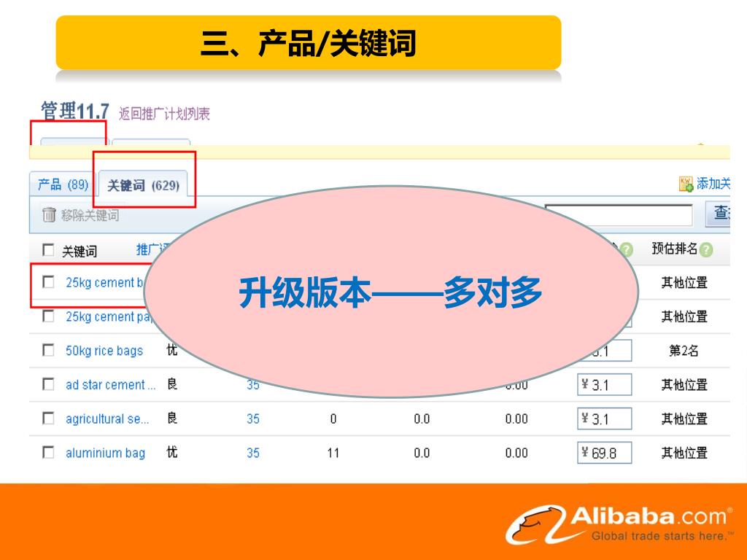Open help icon beside 预估排名 column

pyautogui.click(x=706, y=249)
